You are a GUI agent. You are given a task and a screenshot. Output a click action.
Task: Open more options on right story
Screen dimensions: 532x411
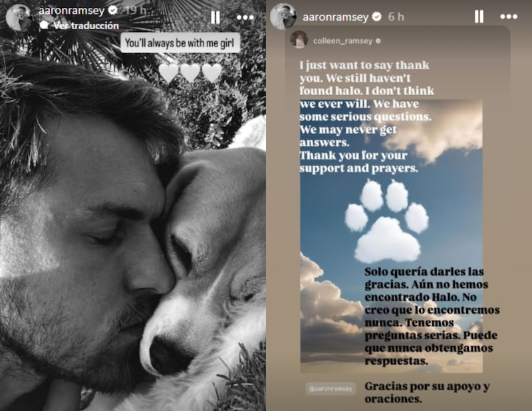coord(509,17)
